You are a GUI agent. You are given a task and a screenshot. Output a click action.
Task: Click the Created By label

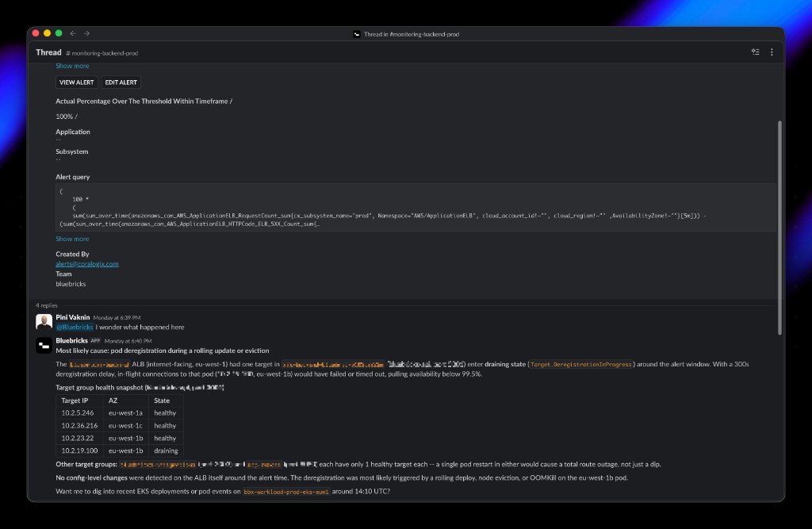pyautogui.click(x=72, y=254)
